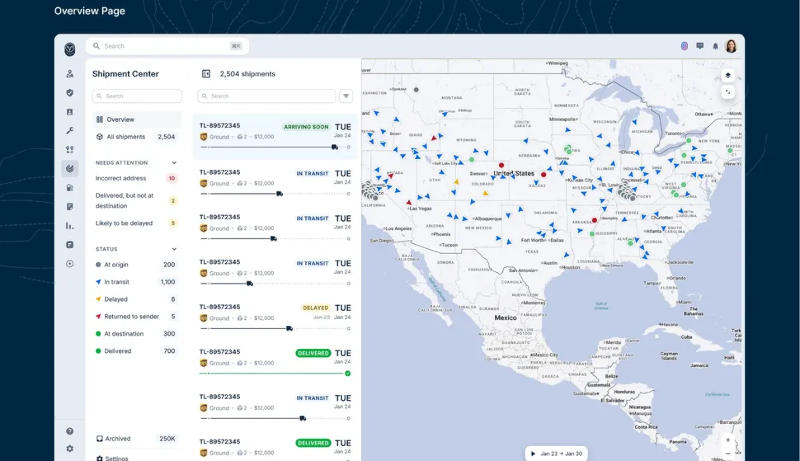Filter by At origin status
800x461 pixels.
tap(137, 265)
